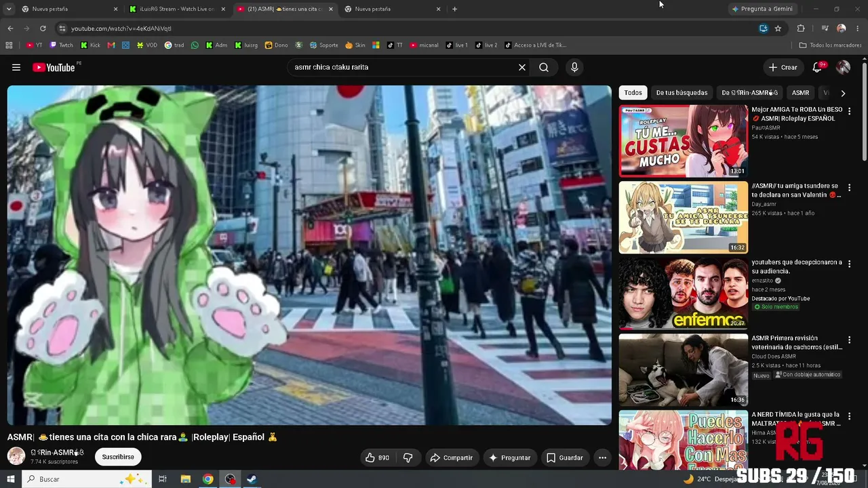Open a new browser tab
The image size is (868, 488).
point(454,9)
